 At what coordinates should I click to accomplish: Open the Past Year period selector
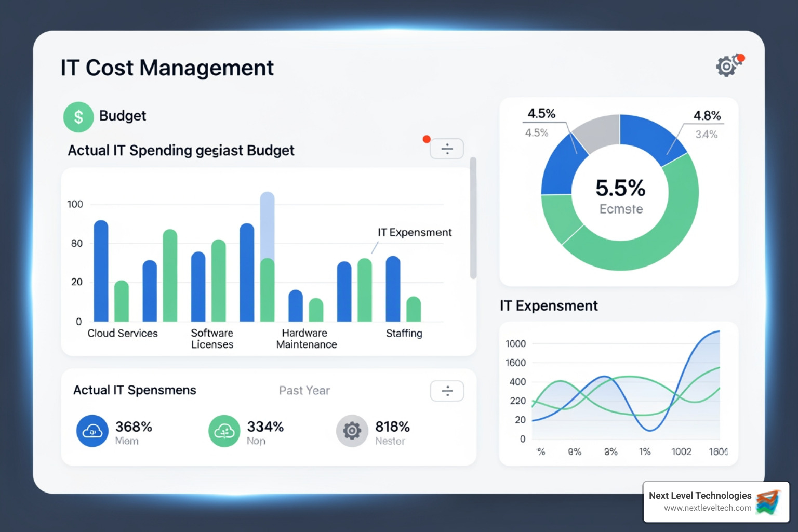[304, 390]
